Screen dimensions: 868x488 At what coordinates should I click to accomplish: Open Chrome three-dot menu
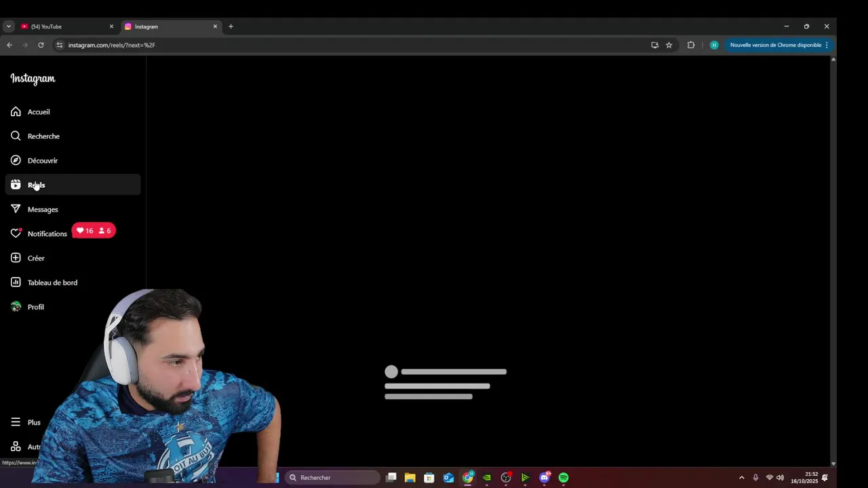coord(827,45)
